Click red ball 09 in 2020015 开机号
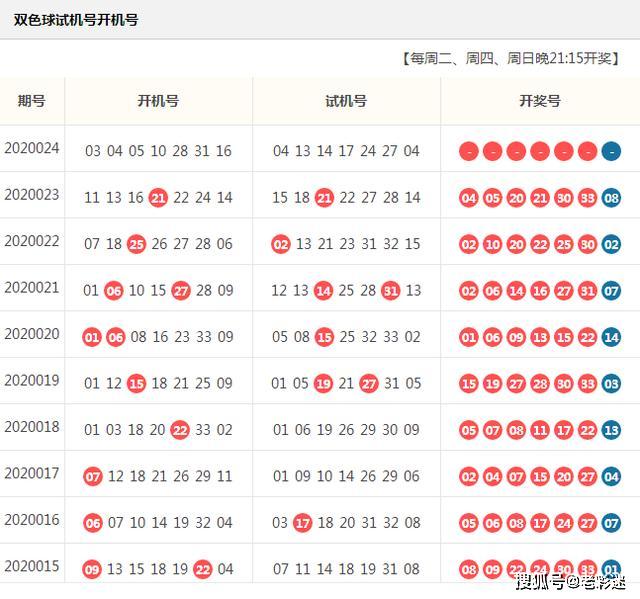Viewport: 640px width, 599px height. [92, 570]
